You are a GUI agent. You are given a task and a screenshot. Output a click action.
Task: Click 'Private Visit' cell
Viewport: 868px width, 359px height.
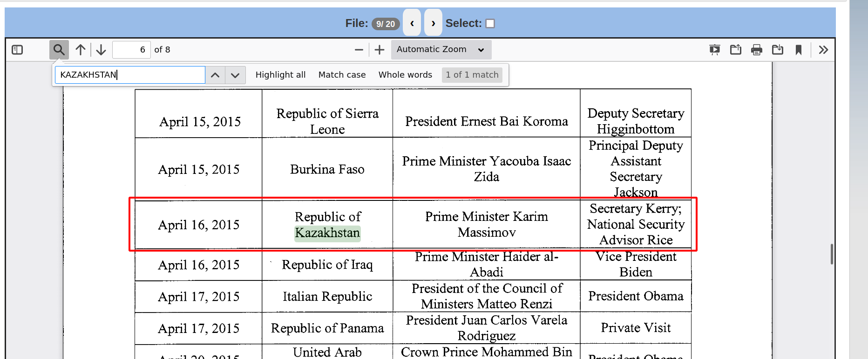point(636,328)
